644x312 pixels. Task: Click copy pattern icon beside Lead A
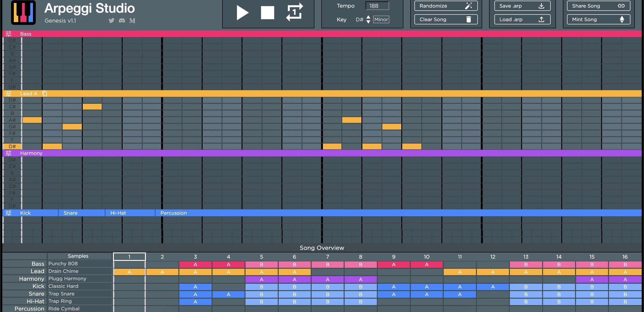[x=45, y=94]
